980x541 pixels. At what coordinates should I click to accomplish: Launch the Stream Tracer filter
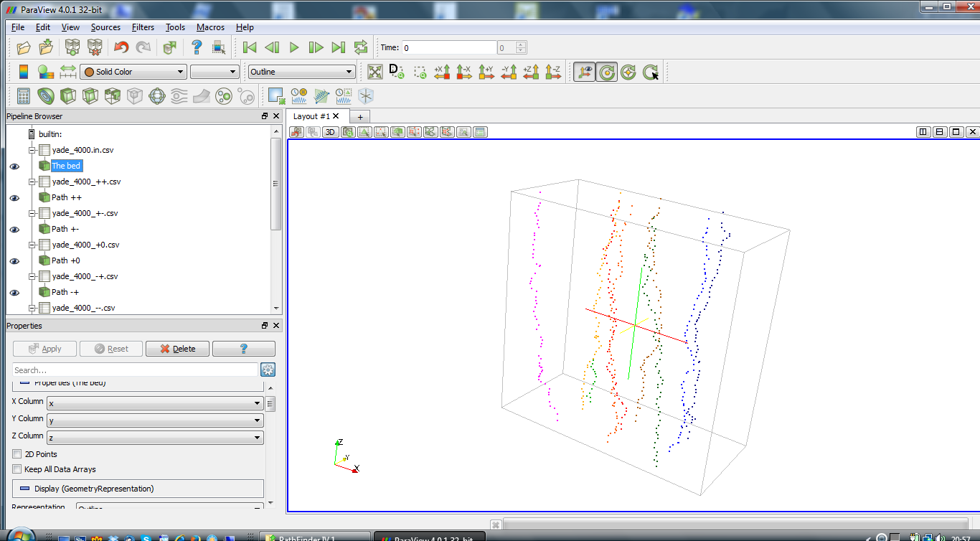pyautogui.click(x=179, y=95)
